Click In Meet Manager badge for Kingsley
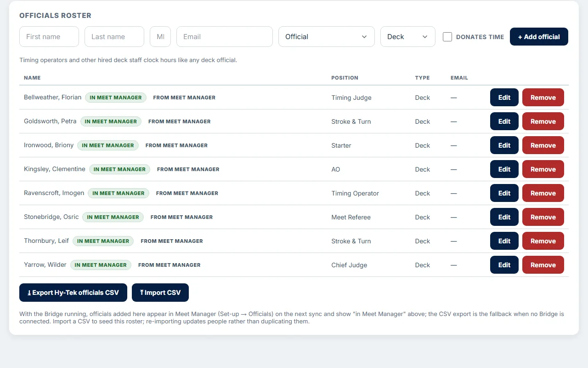The image size is (588, 368). click(119, 169)
